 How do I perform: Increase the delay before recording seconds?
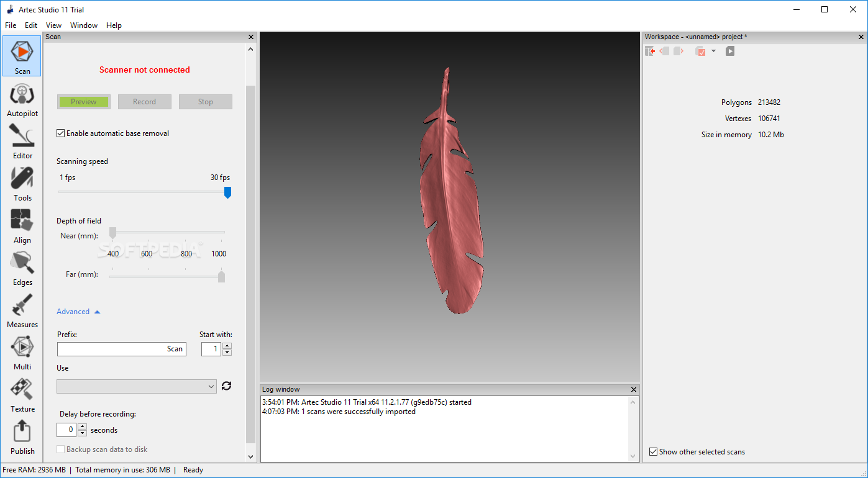click(x=82, y=426)
